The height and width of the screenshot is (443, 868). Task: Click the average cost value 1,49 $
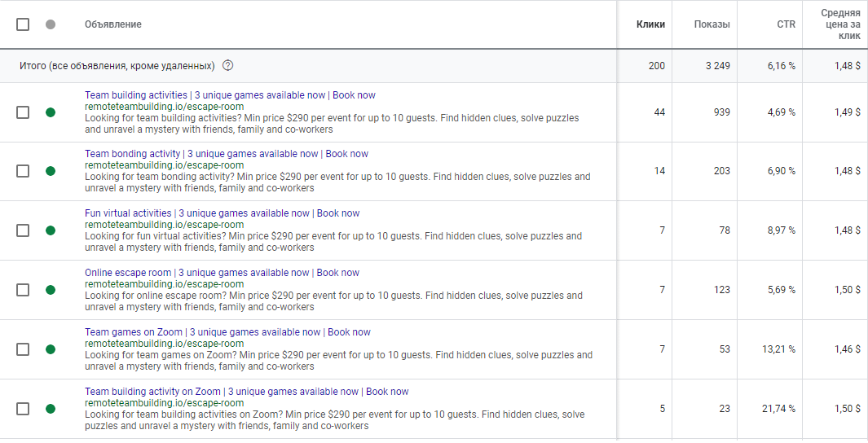coord(848,112)
